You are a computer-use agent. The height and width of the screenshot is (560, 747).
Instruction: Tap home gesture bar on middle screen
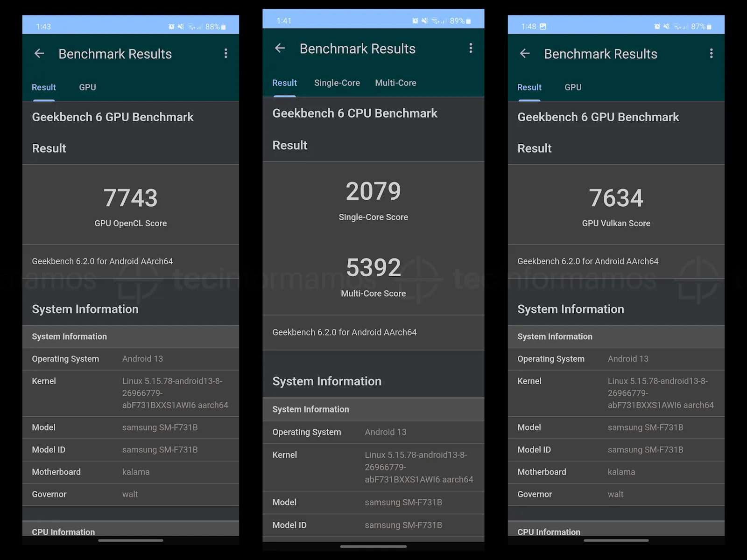(x=373, y=546)
